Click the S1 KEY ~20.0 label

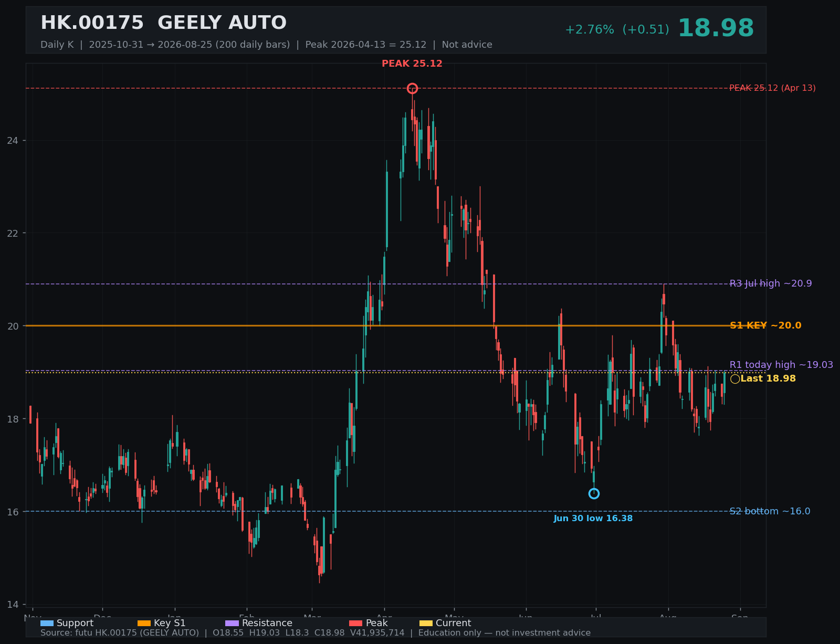coord(765,325)
